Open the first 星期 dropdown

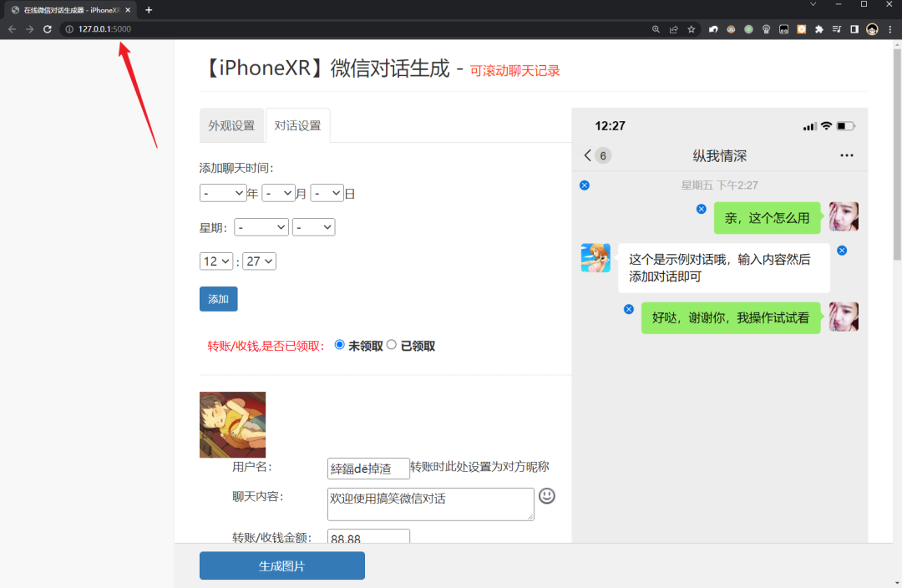(x=261, y=227)
